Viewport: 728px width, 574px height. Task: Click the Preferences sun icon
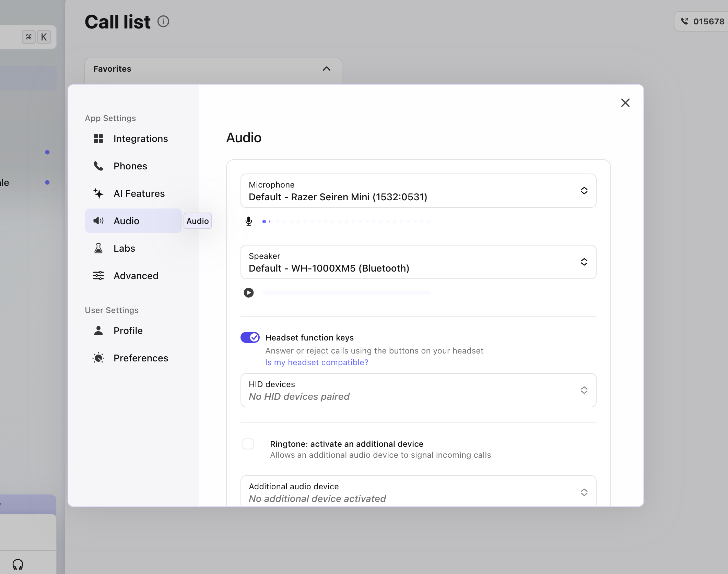pos(98,358)
